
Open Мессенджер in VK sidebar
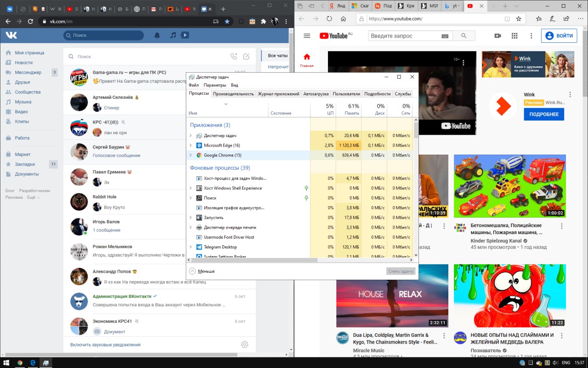[x=28, y=72]
